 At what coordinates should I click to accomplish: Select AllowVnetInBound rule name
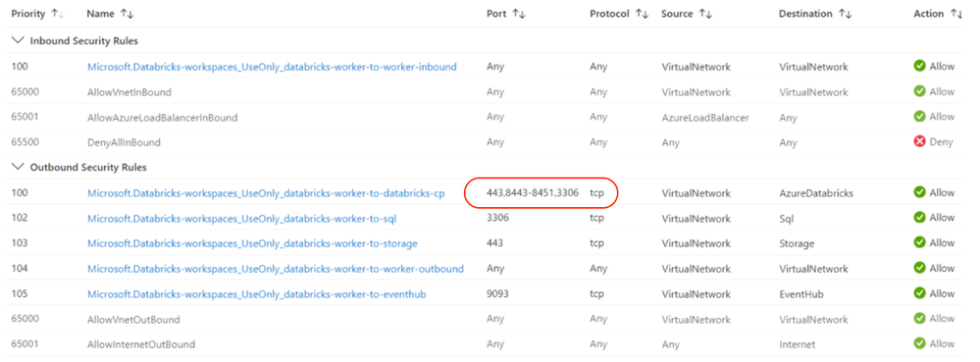129,92
